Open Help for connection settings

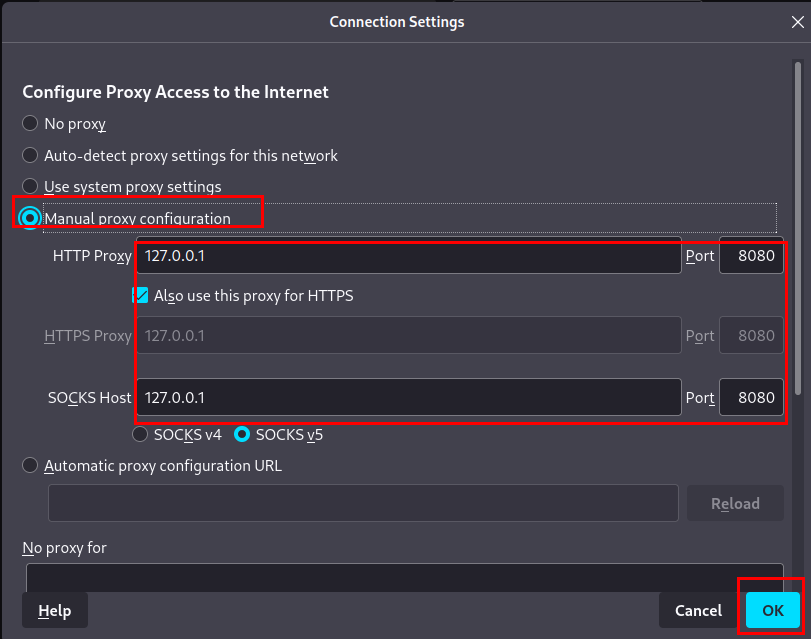click(54, 610)
